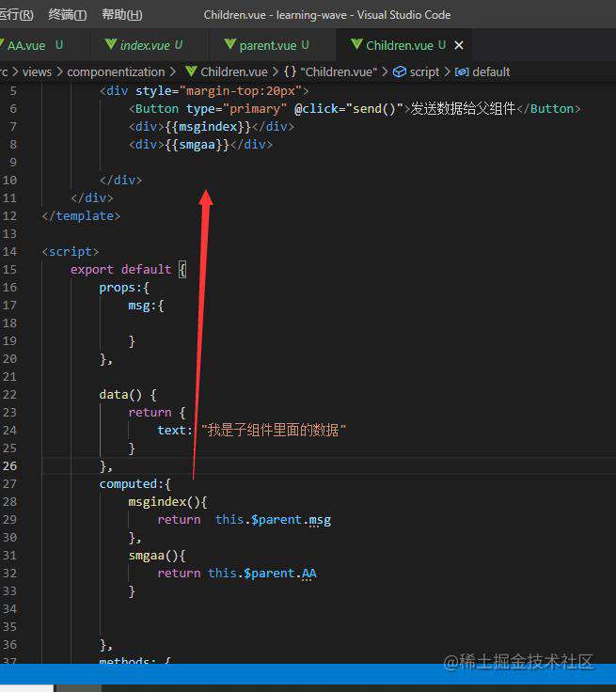Click the Vue icon in the breadcrumb
The image size is (616, 692).
[x=191, y=71]
